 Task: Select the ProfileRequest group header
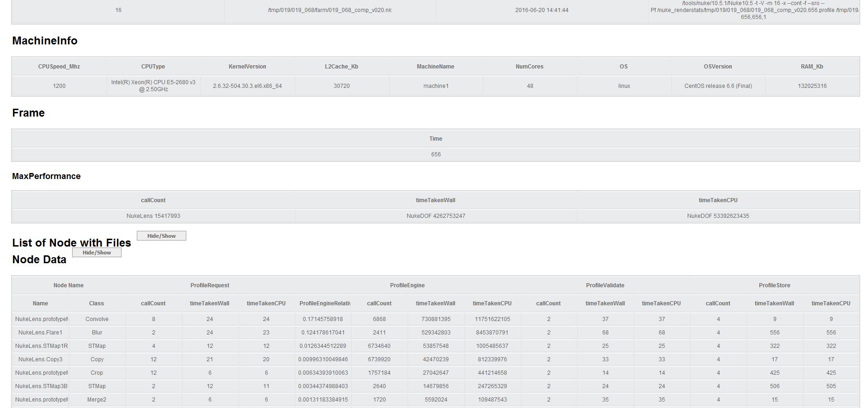[x=209, y=285]
